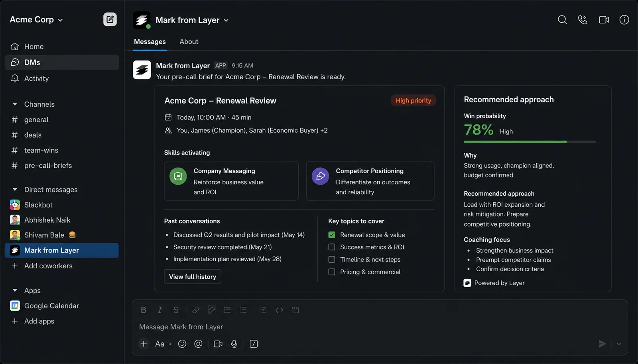Image resolution: width=638 pixels, height=364 pixels.
Task: Toggle bold formatting in composer
Action: click(144, 310)
